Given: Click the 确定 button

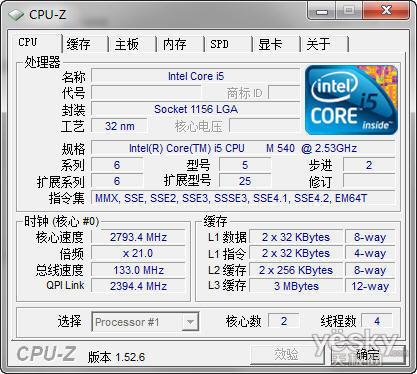Looking at the screenshot, I should pos(368,355).
